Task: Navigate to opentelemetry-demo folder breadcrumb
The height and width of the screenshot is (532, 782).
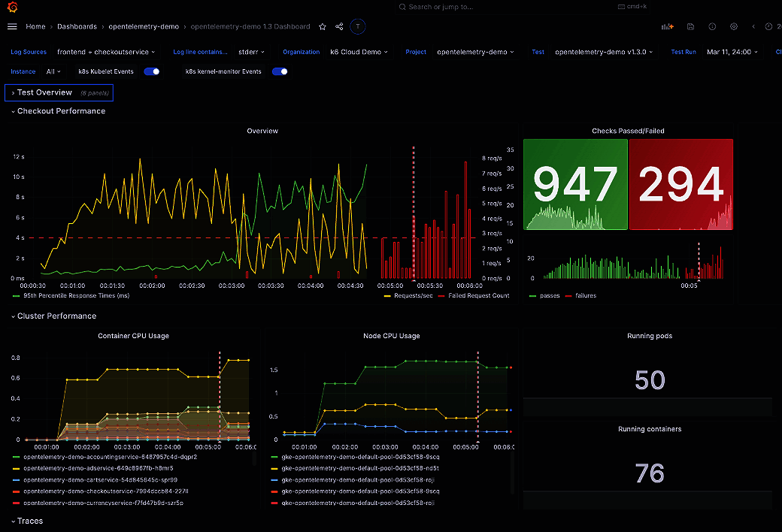Action: [144, 26]
